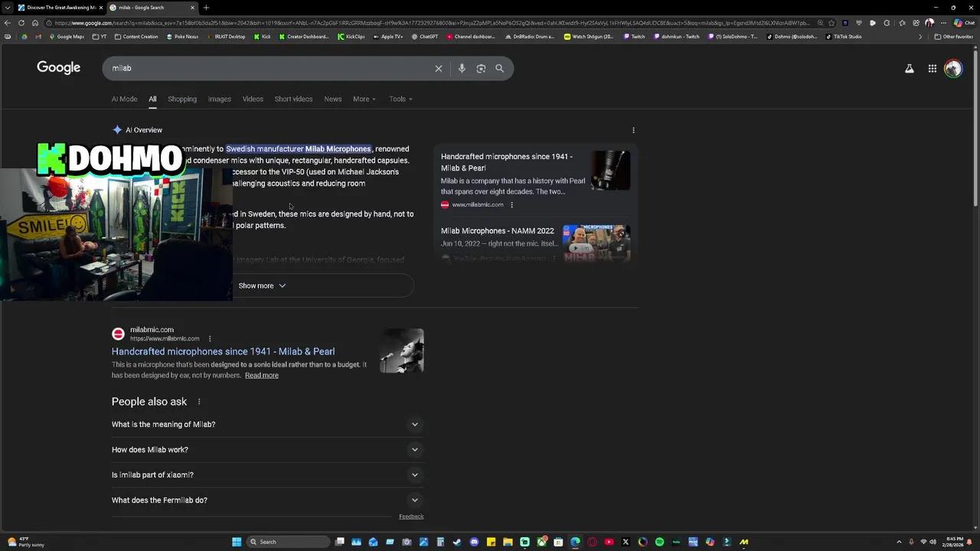Submit search with the magnifier icon
The image size is (980, 551).
pyautogui.click(x=499, y=68)
